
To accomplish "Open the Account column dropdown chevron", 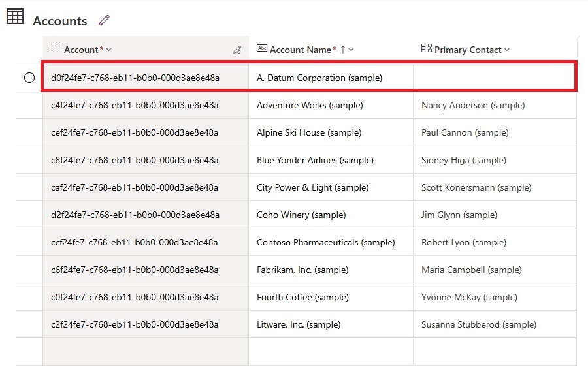I will point(108,50).
